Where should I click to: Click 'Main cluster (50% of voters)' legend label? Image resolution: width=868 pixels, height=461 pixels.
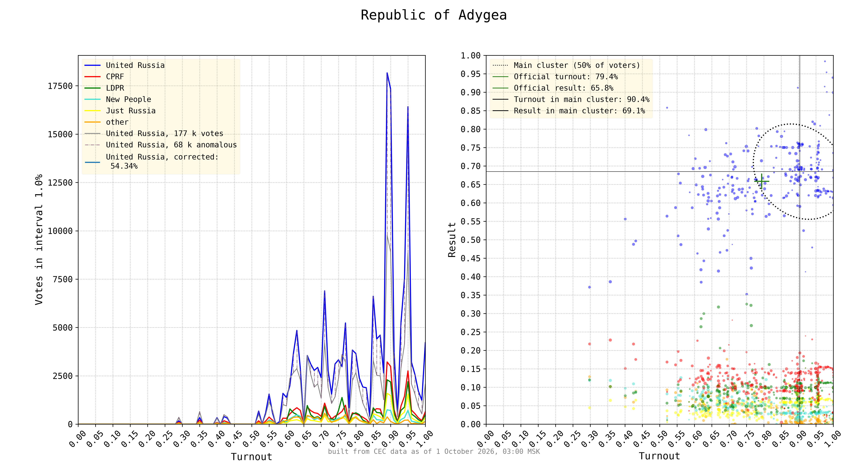point(576,65)
